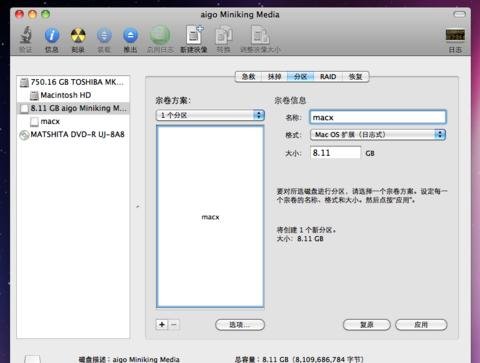The image size is (480, 363).
Task: Open the volume scheme dropdown '1 个分区'
Action: tap(210, 115)
